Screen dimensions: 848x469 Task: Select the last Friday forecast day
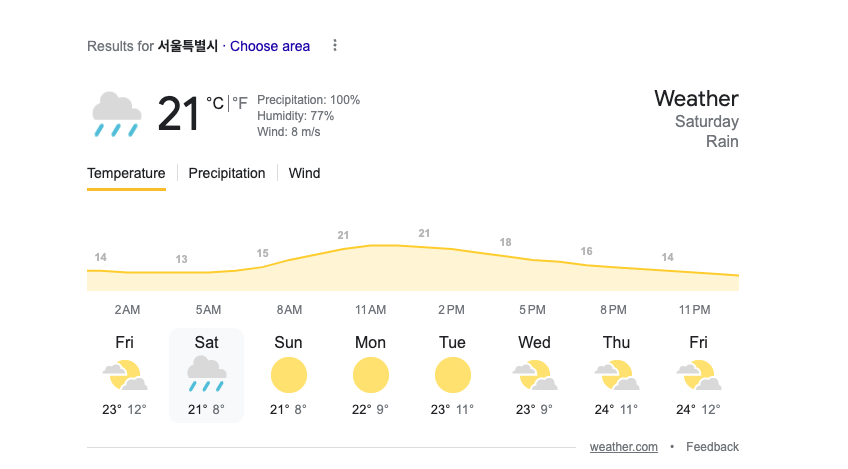click(x=698, y=375)
